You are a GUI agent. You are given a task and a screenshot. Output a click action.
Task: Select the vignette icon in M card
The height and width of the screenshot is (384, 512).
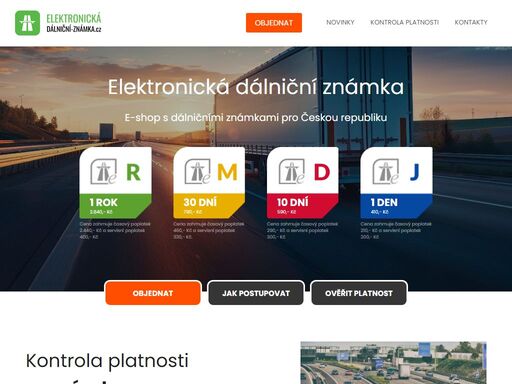[x=198, y=172]
